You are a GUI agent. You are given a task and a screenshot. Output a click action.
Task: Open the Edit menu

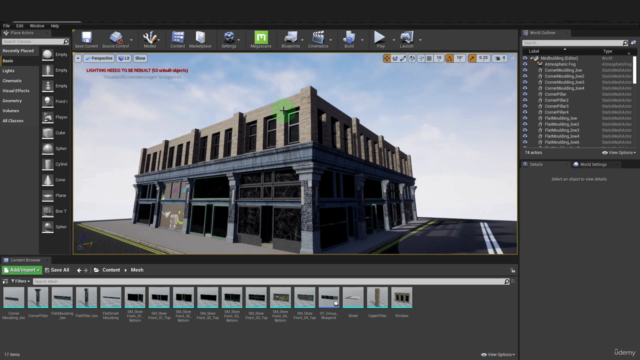(x=20, y=26)
